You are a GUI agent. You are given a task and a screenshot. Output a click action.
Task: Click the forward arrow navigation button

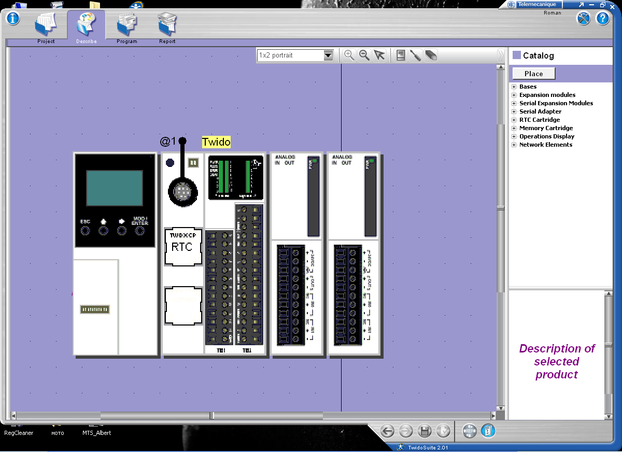coord(405,431)
